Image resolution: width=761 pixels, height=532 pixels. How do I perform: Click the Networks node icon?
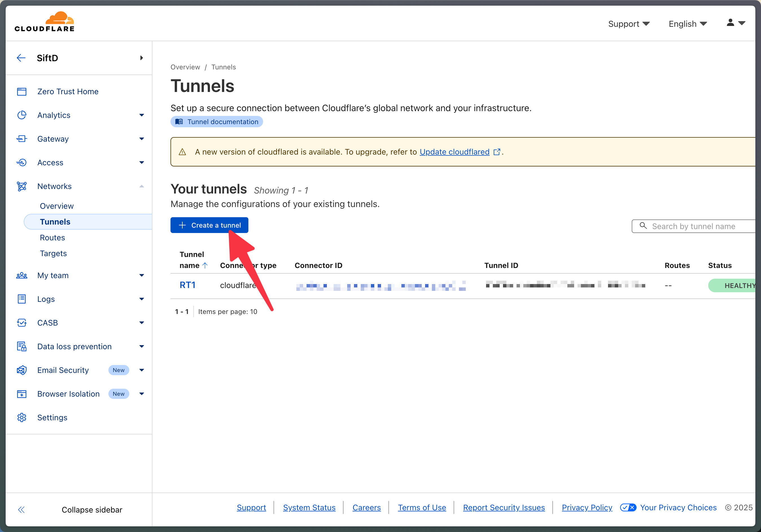21,186
